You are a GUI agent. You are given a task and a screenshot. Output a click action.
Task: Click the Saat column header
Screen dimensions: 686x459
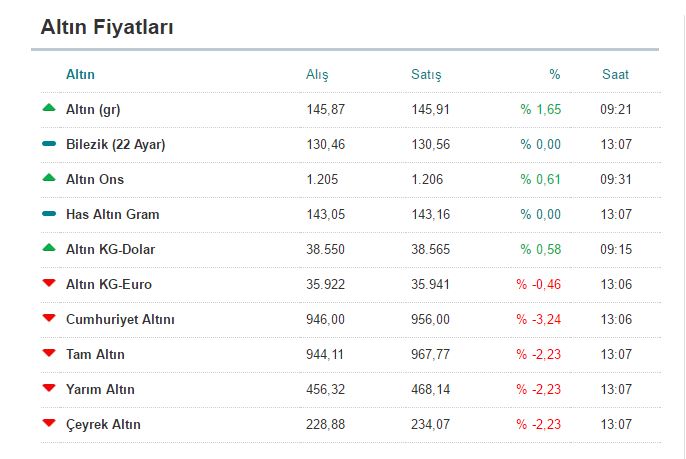[616, 74]
